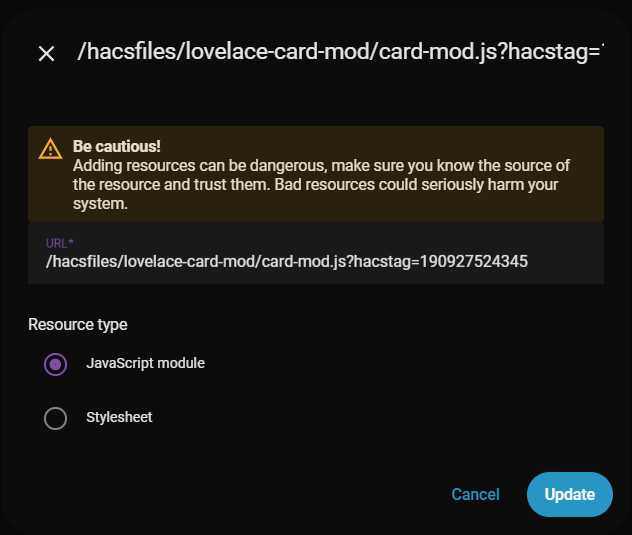The height and width of the screenshot is (535, 632).
Task: Cancel the resource edit
Action: (x=476, y=494)
